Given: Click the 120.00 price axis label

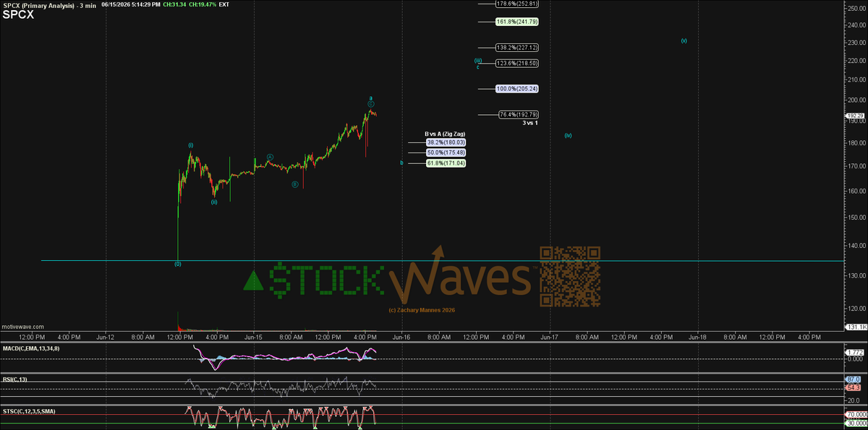Looking at the screenshot, I should pos(856,309).
